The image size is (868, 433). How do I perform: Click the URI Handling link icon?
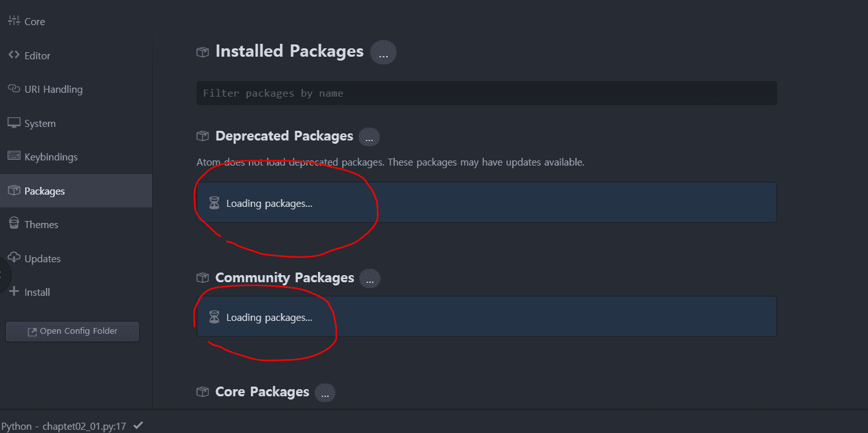[x=14, y=89]
